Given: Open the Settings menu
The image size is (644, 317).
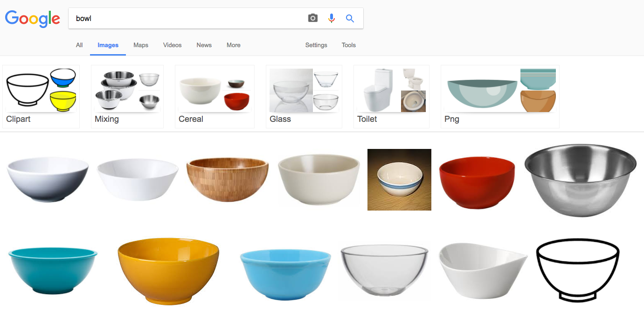Looking at the screenshot, I should click(316, 45).
